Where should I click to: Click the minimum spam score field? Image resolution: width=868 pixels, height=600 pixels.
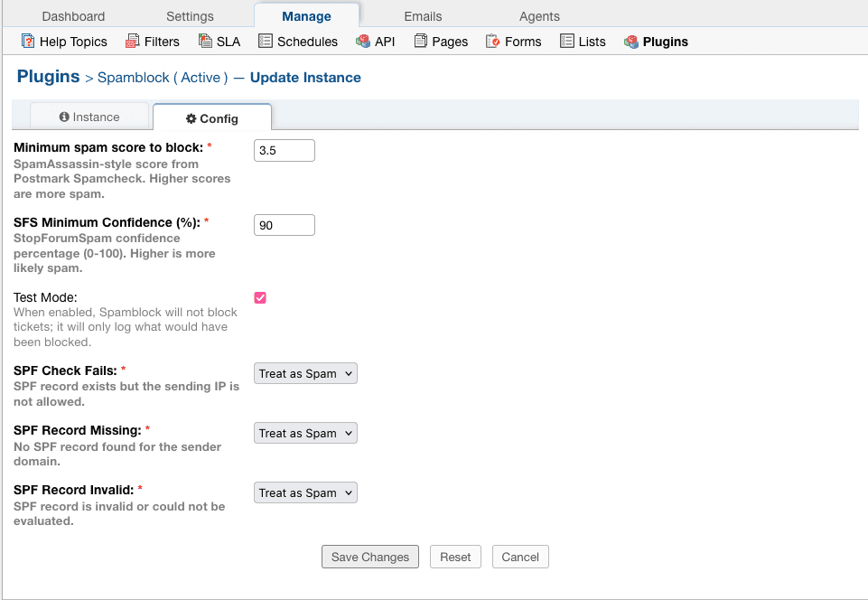(x=284, y=150)
